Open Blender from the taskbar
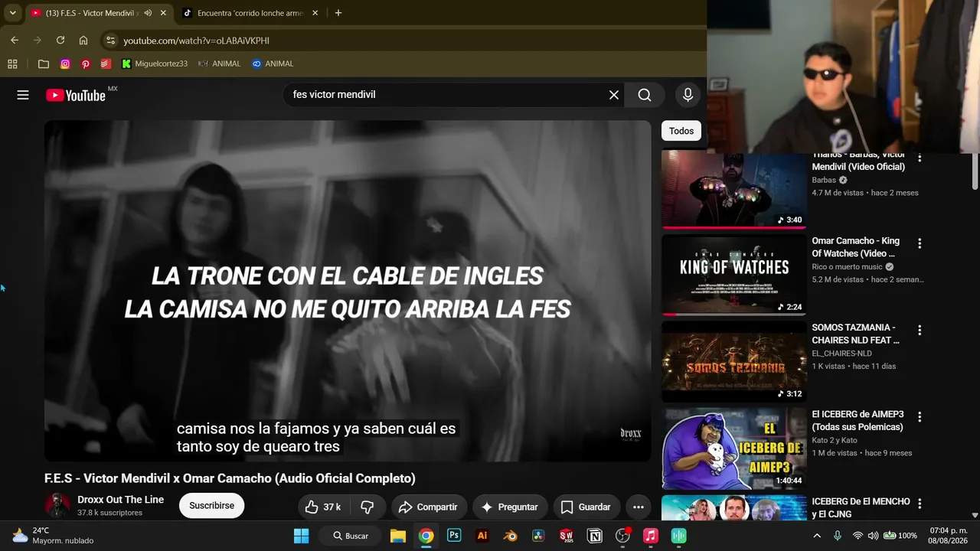The image size is (980, 551). (x=510, y=536)
